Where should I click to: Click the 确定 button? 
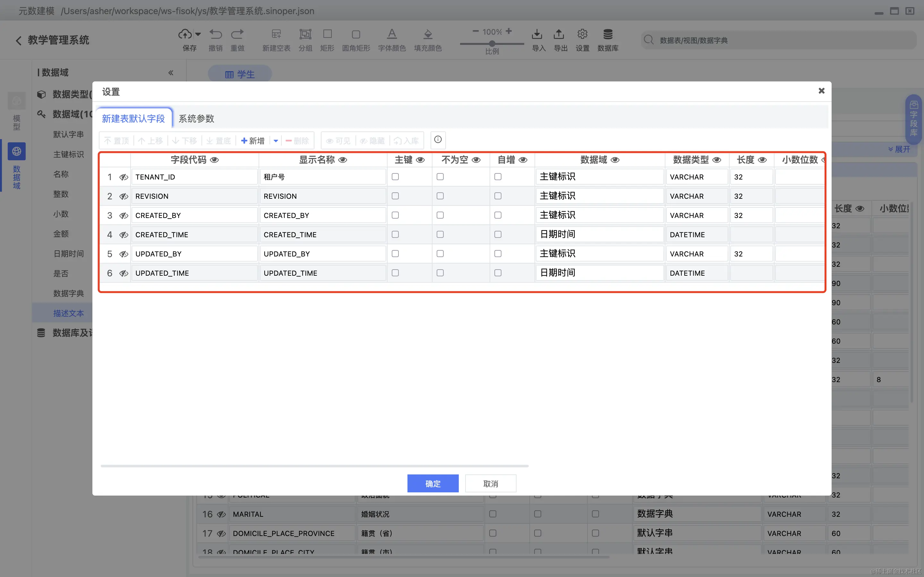coord(432,483)
